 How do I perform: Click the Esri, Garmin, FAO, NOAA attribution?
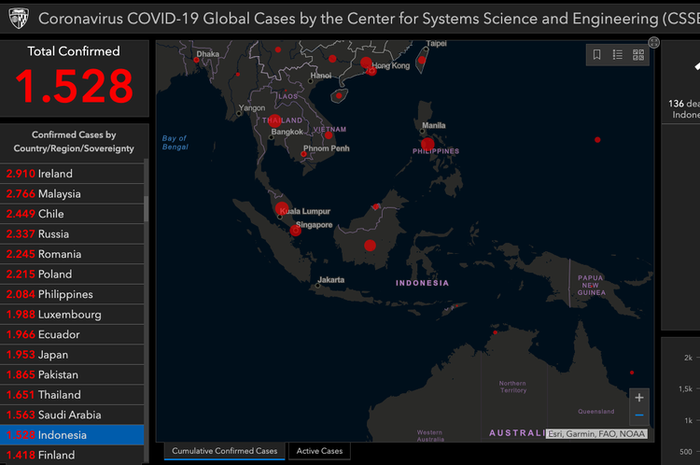pyautogui.click(x=597, y=434)
